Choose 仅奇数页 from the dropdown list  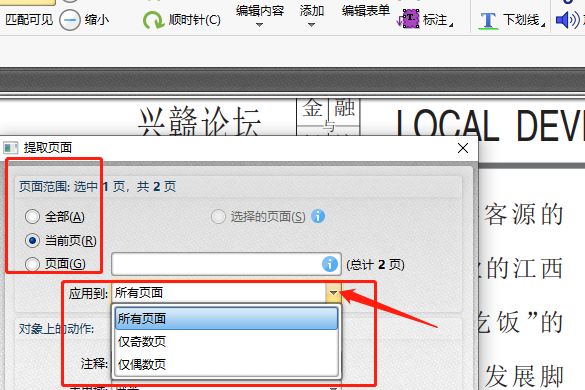click(x=226, y=341)
